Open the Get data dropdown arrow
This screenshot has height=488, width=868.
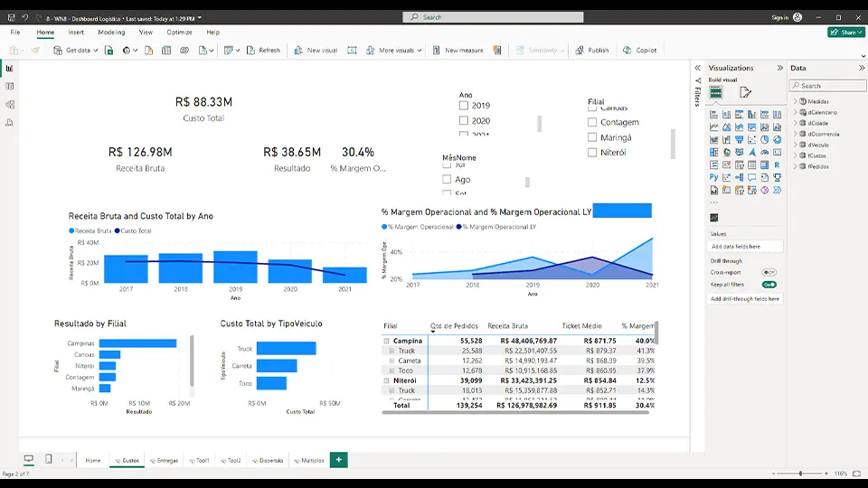click(x=95, y=51)
